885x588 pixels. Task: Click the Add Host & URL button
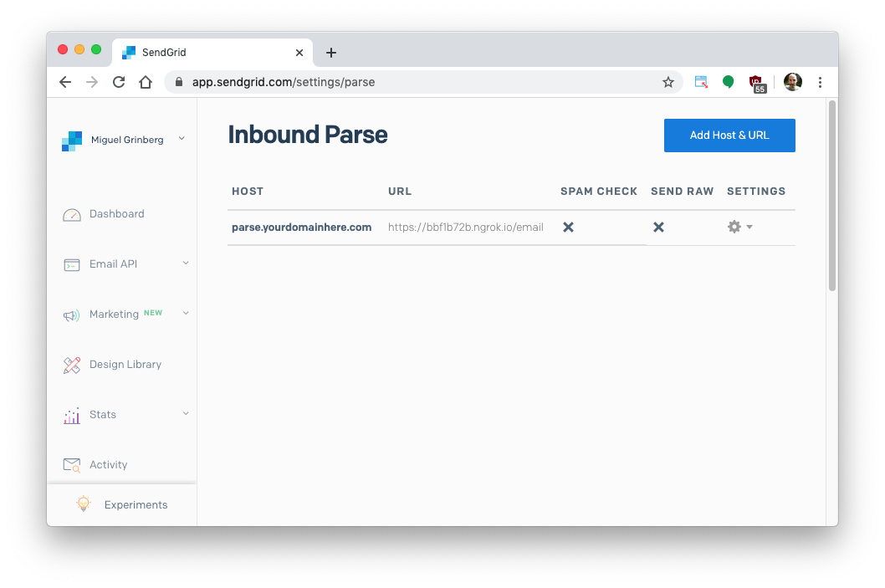click(x=729, y=135)
